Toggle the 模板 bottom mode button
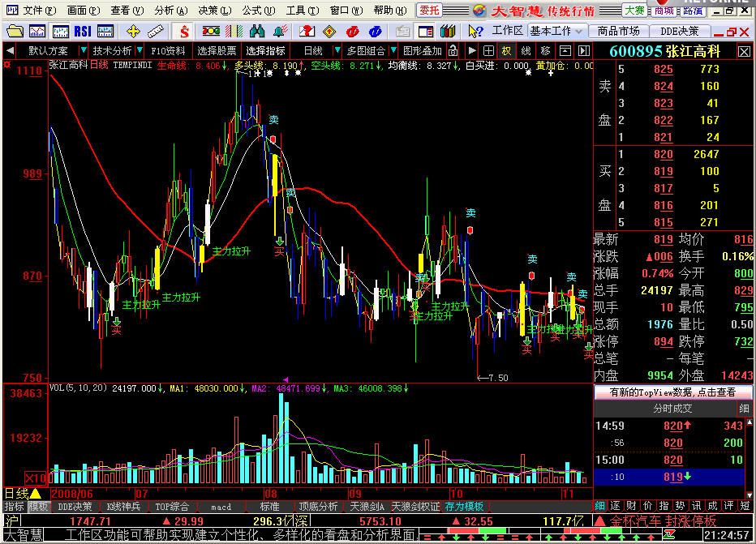 click(39, 507)
